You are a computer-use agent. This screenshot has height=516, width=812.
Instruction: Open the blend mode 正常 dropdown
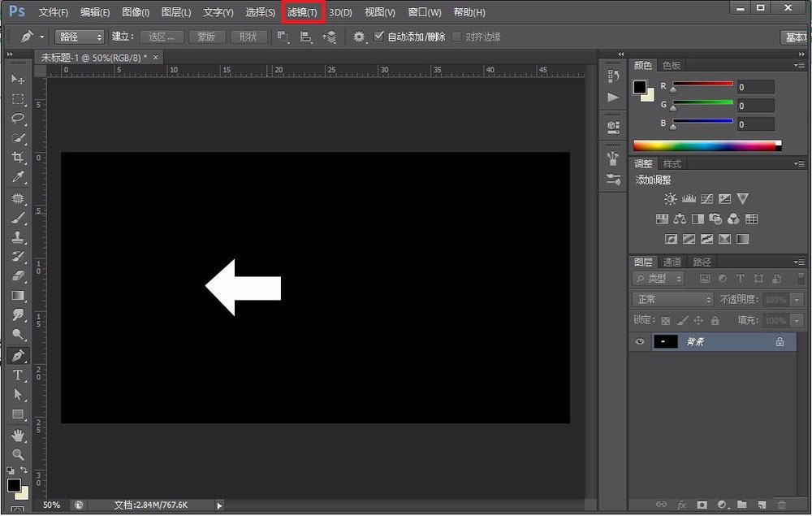click(x=672, y=300)
